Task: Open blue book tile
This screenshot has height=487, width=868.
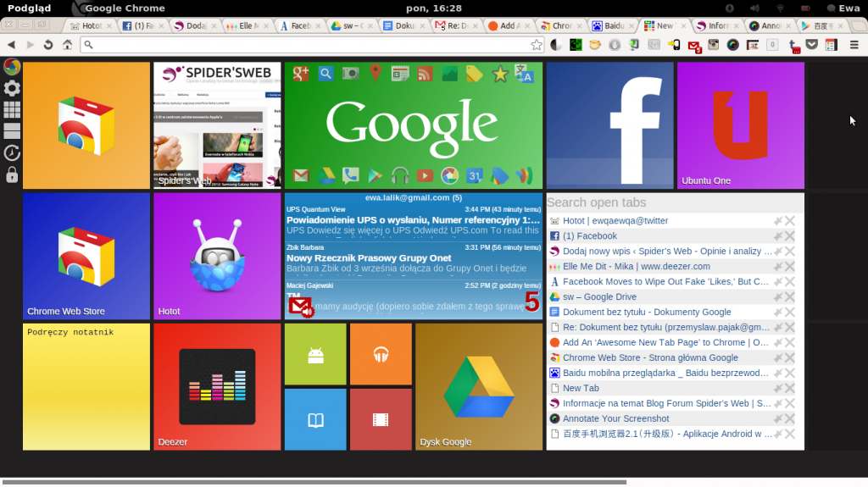Action: pyautogui.click(x=315, y=419)
